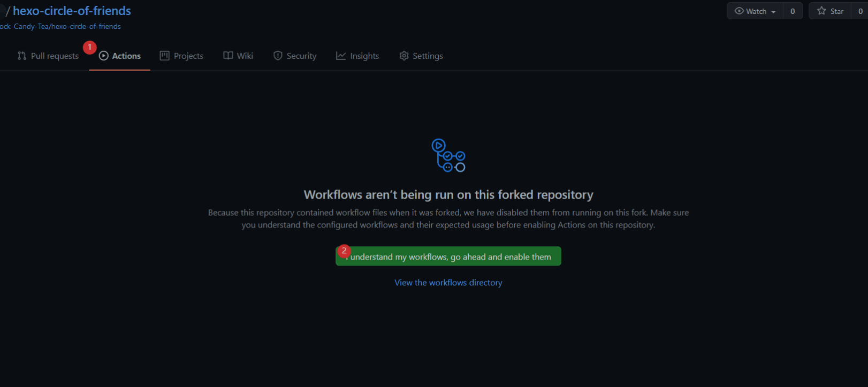Click the Actions play-circle icon
This screenshot has width=868, height=387.
(104, 56)
